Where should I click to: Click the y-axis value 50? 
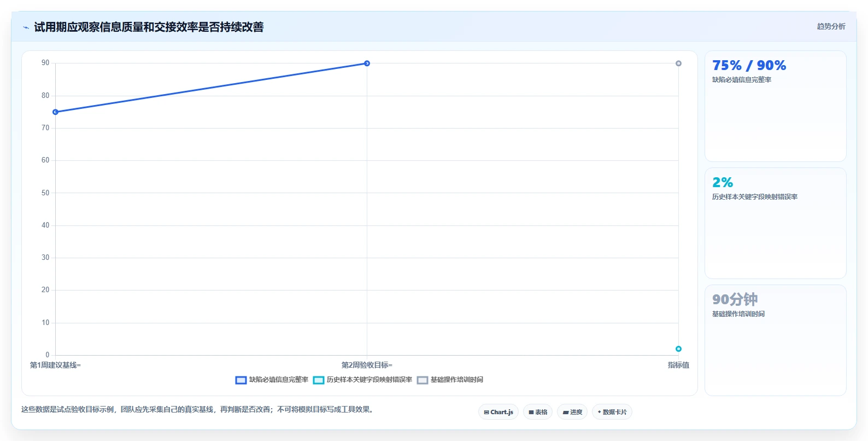(x=45, y=193)
